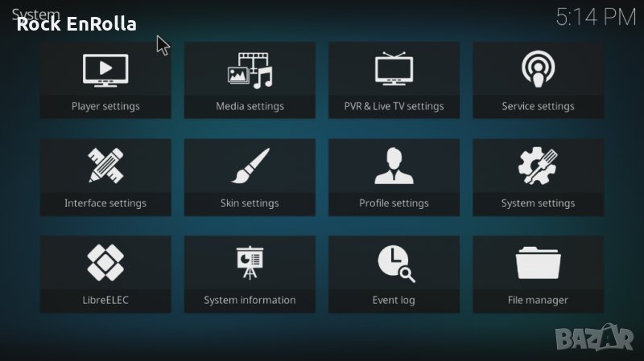Click the Interface settings pencil and ruler icon
The height and width of the screenshot is (361, 644).
[105, 166]
